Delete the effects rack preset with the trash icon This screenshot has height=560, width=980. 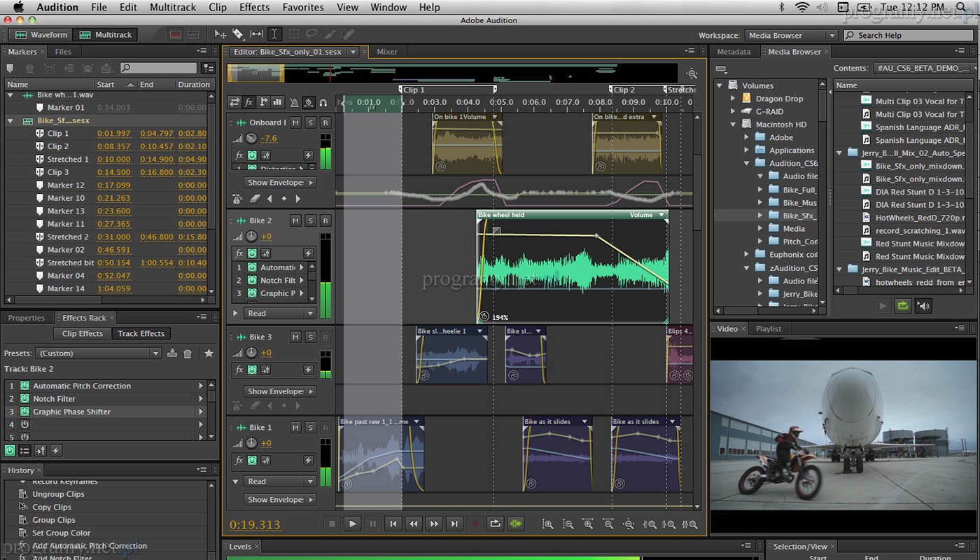pos(188,353)
